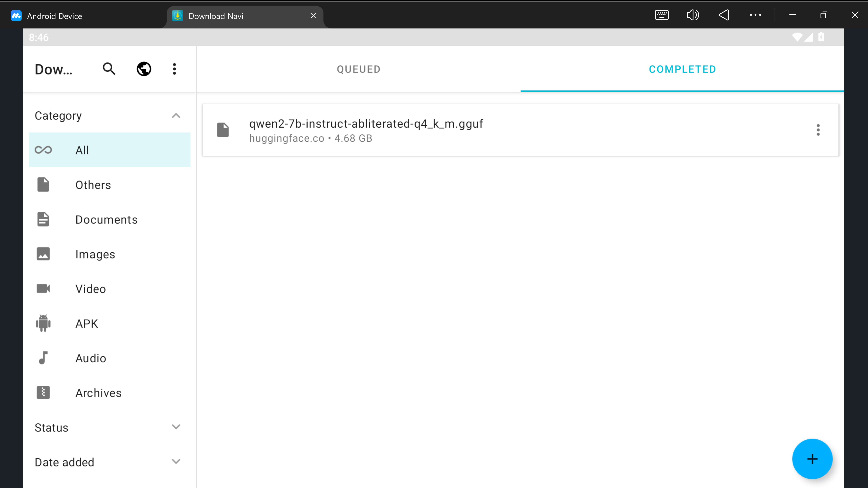
Task: Filter by APK category
Action: coord(87,324)
